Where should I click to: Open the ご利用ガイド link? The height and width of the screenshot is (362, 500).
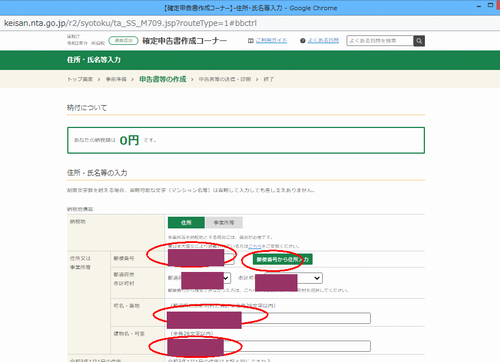coord(271,41)
